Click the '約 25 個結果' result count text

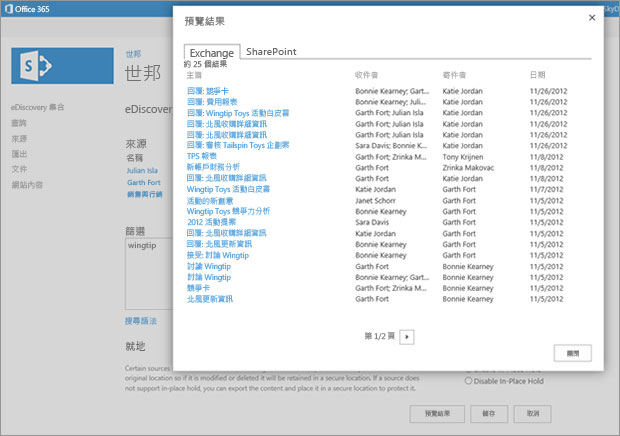(x=206, y=64)
